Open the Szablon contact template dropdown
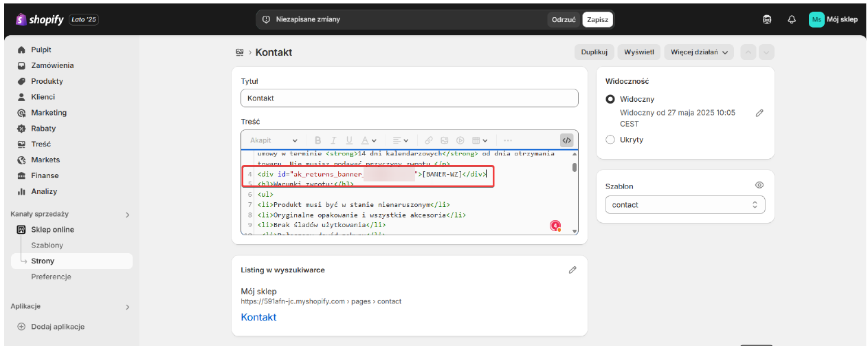Viewport: 868px width, 346px height. tap(685, 205)
